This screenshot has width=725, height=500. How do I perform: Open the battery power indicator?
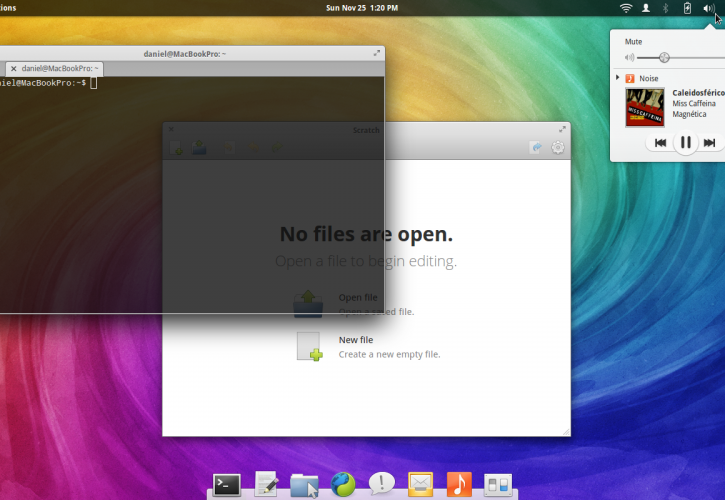click(688, 8)
